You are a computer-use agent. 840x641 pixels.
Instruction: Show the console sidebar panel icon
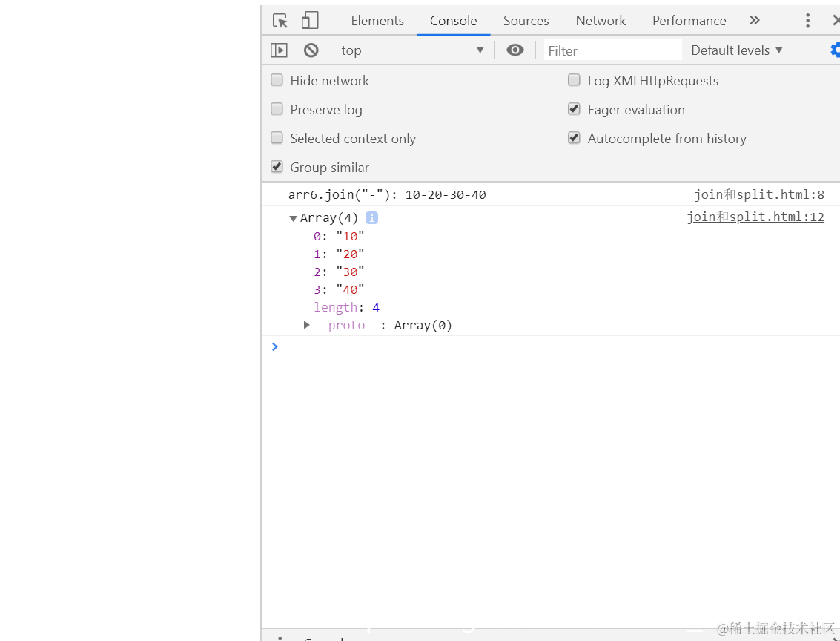tap(279, 50)
